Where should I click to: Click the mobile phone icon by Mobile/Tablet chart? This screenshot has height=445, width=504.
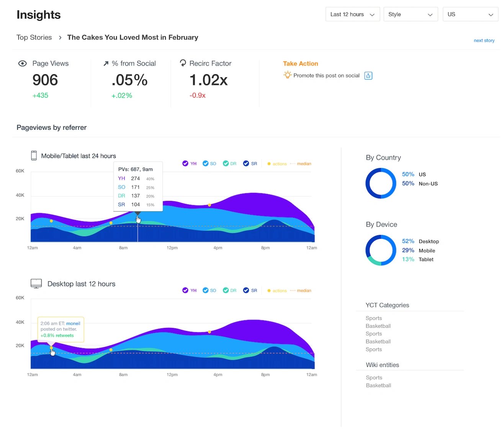tap(34, 155)
